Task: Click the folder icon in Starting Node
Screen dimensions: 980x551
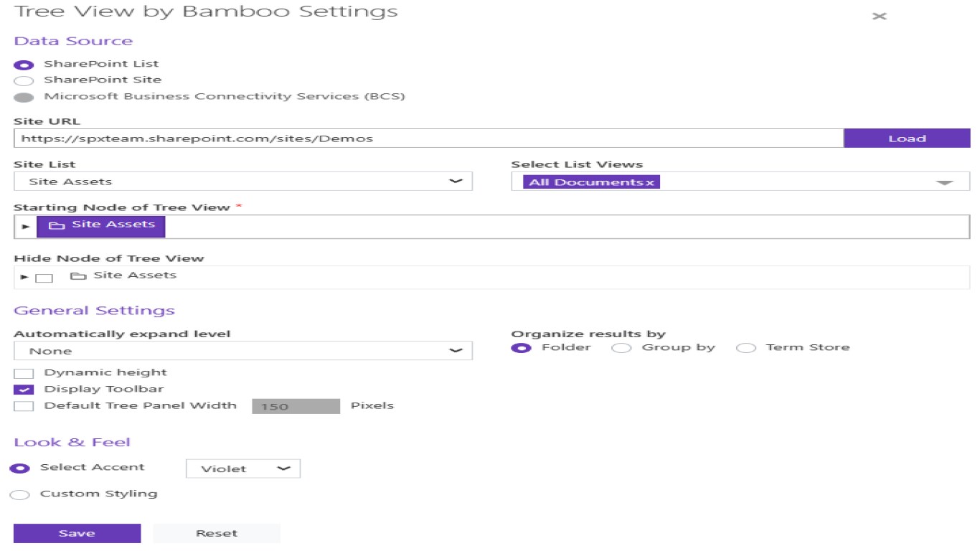Action: (x=57, y=226)
